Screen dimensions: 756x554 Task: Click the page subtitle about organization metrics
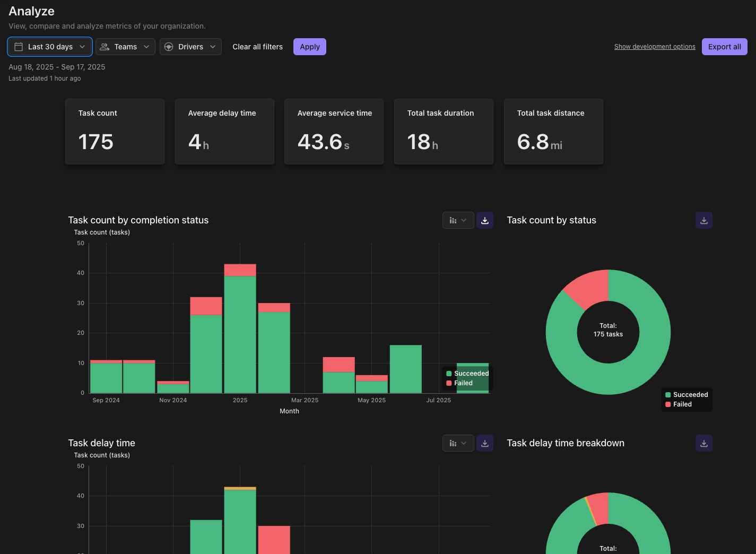tap(107, 26)
